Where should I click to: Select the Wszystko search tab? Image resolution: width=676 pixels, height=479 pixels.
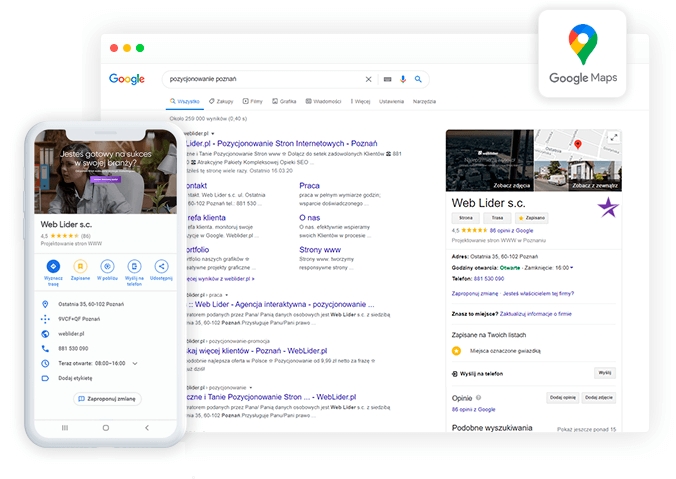185,101
